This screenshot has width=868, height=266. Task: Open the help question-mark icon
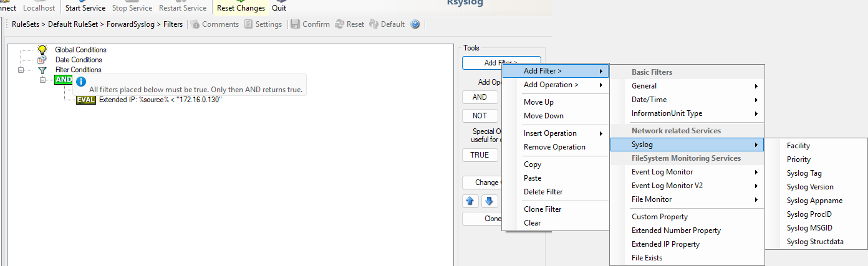click(415, 24)
